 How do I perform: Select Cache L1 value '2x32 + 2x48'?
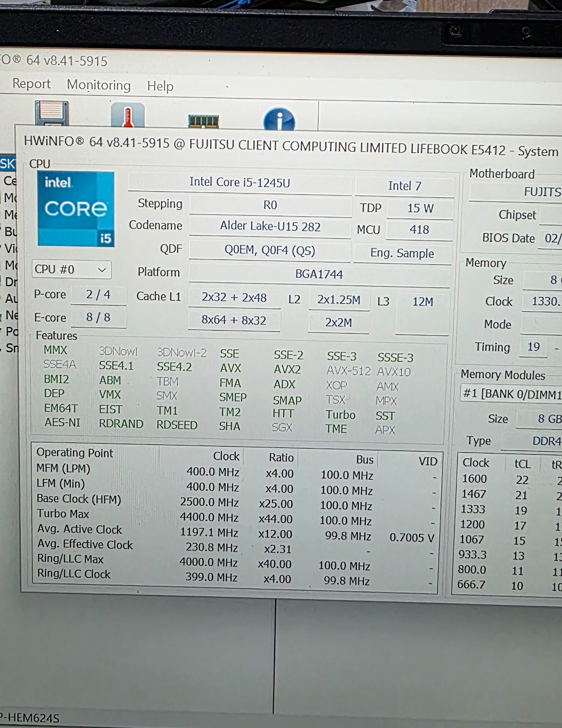pos(234,297)
